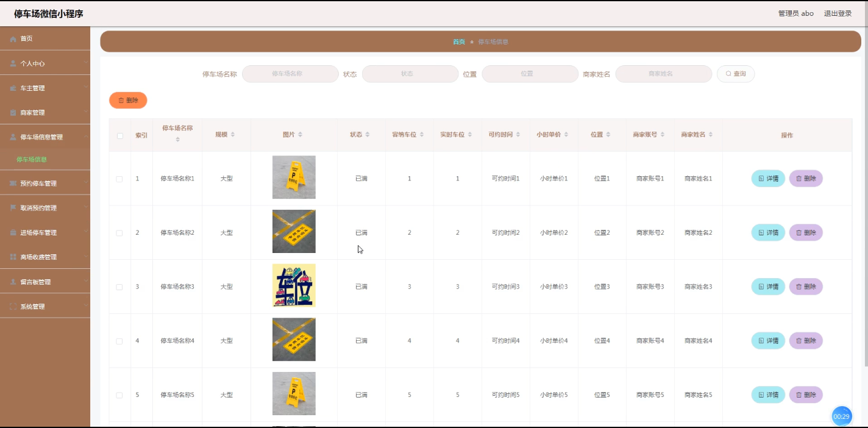Sort table using 图片 column sort arrows
Image resolution: width=868 pixels, height=428 pixels.
pos(300,135)
